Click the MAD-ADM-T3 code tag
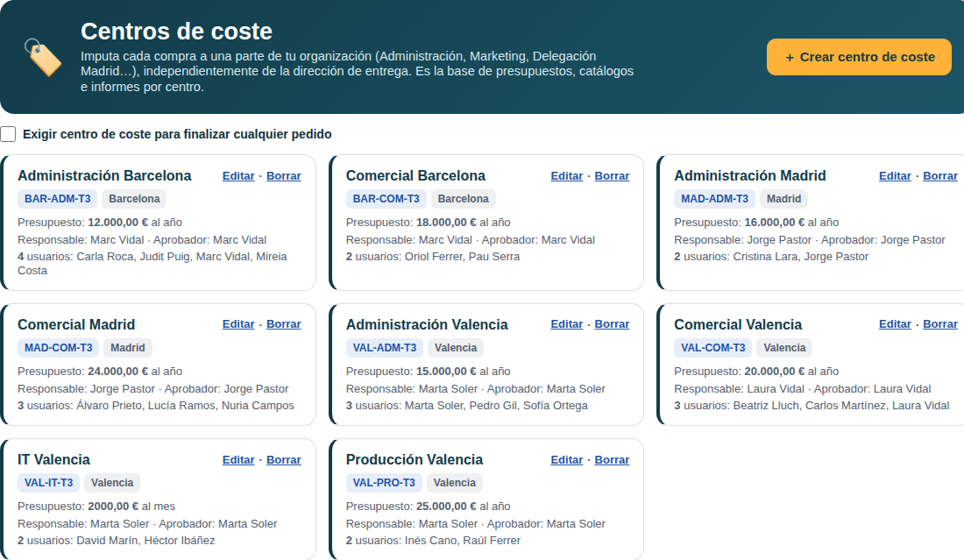The image size is (964, 560). click(x=714, y=199)
